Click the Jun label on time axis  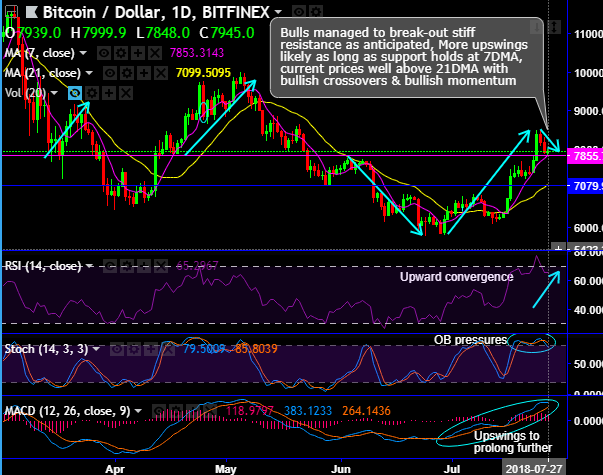click(341, 469)
